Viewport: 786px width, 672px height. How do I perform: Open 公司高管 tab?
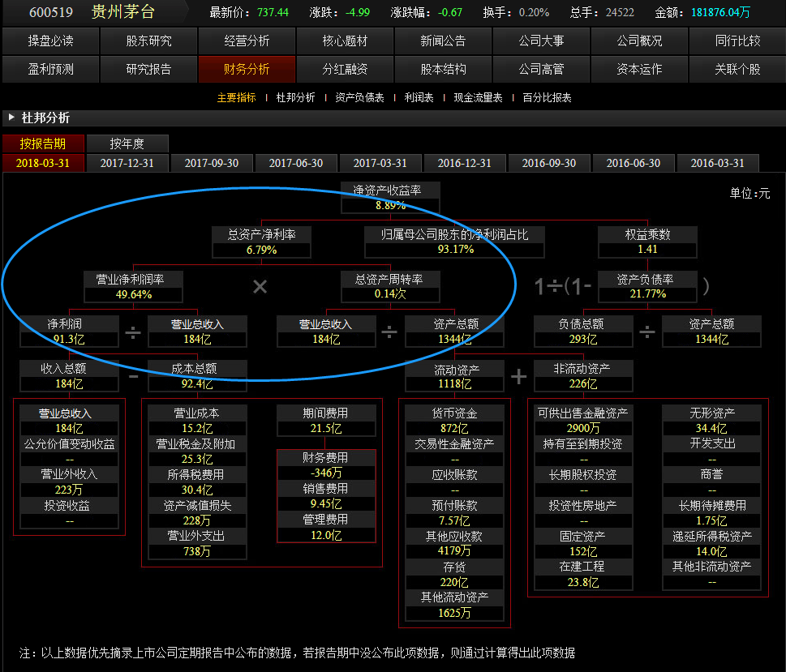(x=541, y=69)
